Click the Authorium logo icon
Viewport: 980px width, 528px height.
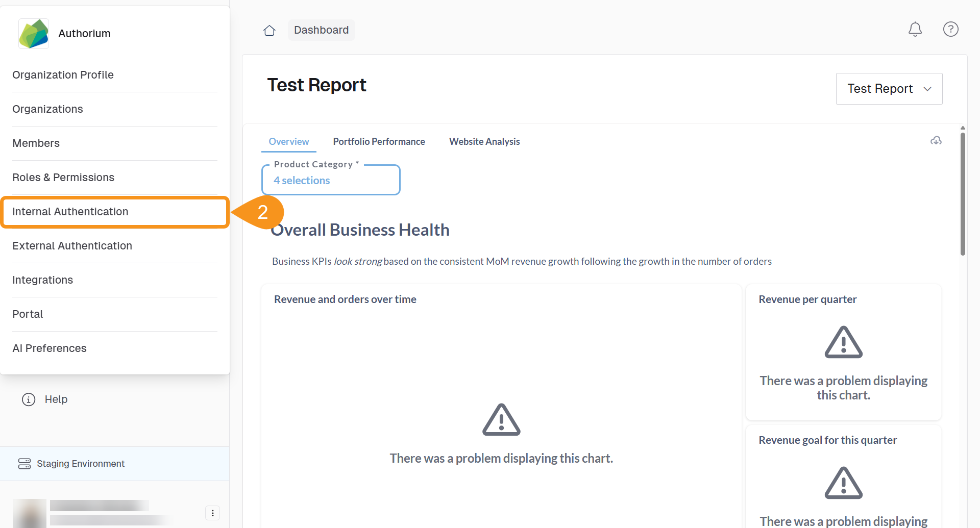[x=33, y=33]
